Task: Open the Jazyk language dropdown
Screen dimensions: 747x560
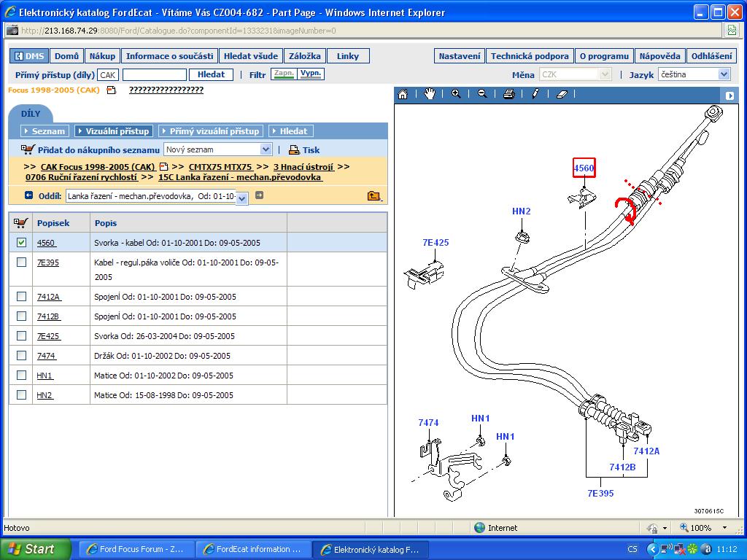Action: click(x=724, y=74)
